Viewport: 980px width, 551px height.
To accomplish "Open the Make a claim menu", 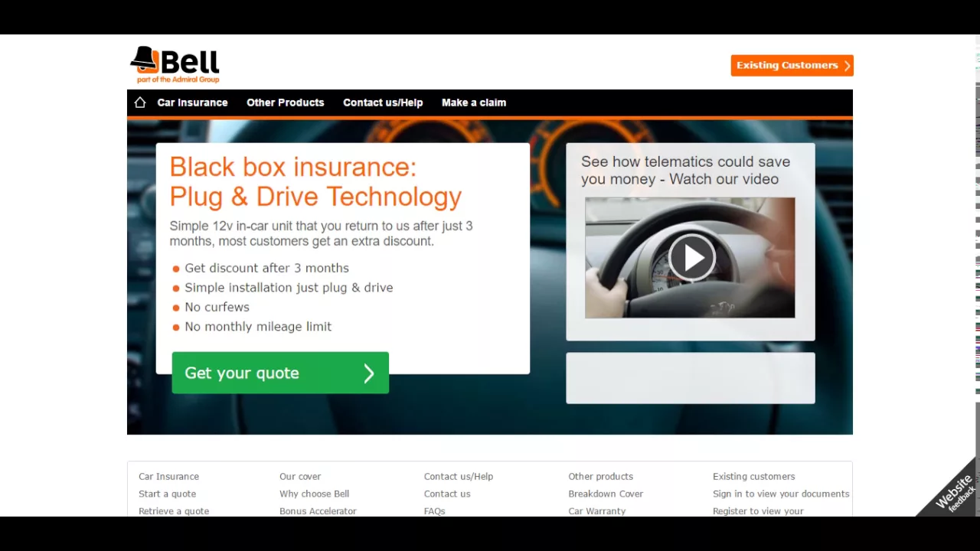I will (474, 103).
